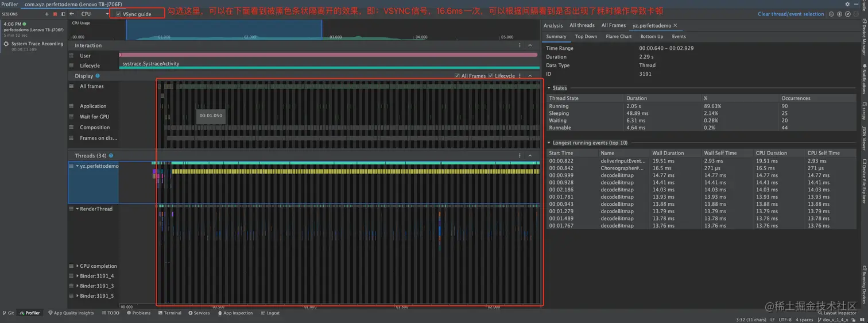Uncheck the VSync guide checkbox
The height and width of the screenshot is (323, 868).
pos(118,14)
